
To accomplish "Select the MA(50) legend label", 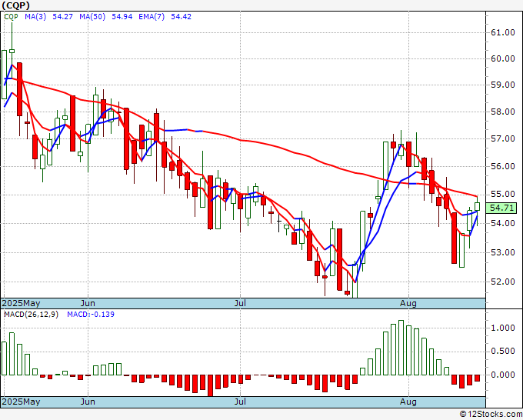I will point(92,17).
